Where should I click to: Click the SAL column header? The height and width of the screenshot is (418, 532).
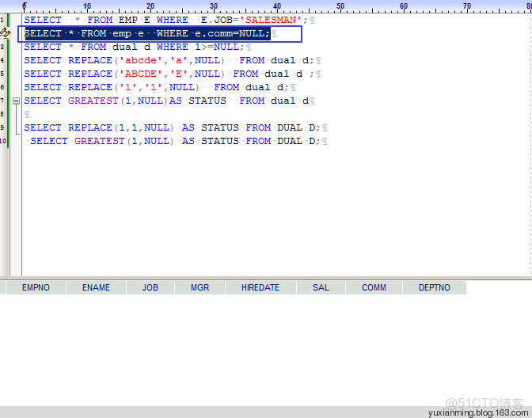pyautogui.click(x=321, y=287)
